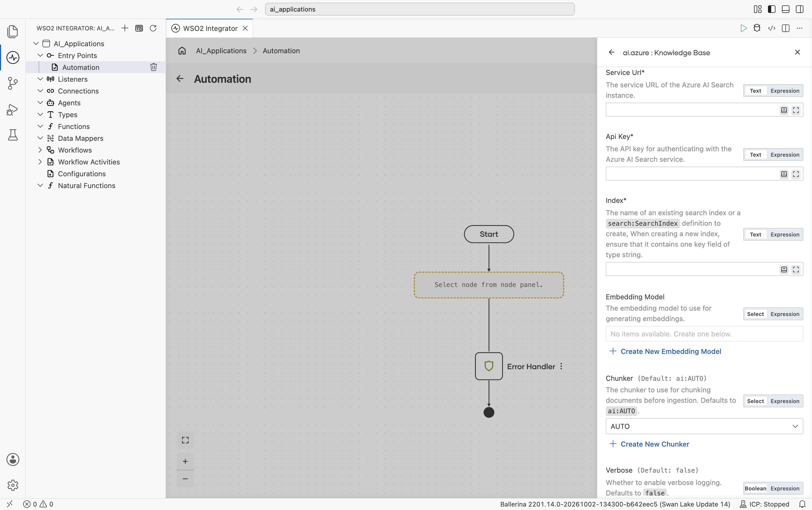Zoom in on the diagram
Screen dimensions: 812x510
(185, 461)
